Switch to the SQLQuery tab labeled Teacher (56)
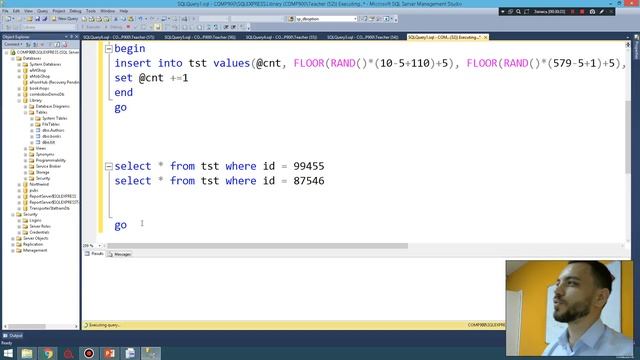Screen dimensions: 640x360 (200, 37)
